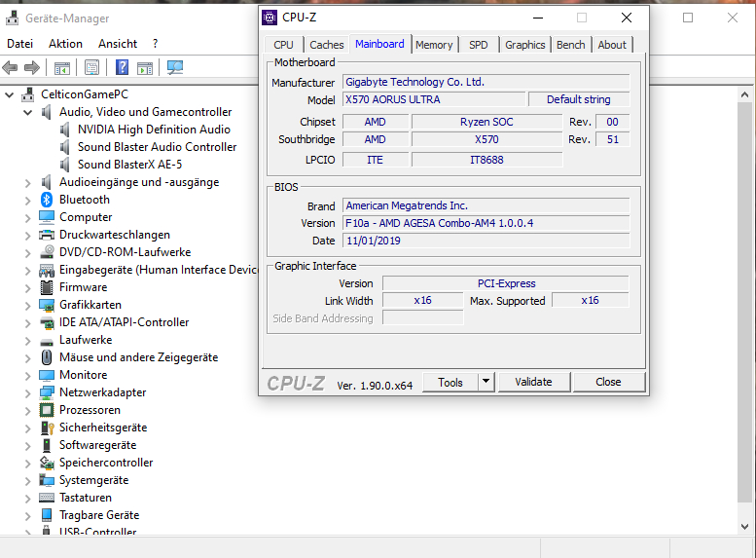
Task: Click the Gigabyte Technology Co. Ltd. manufacturer field
Action: 486,82
